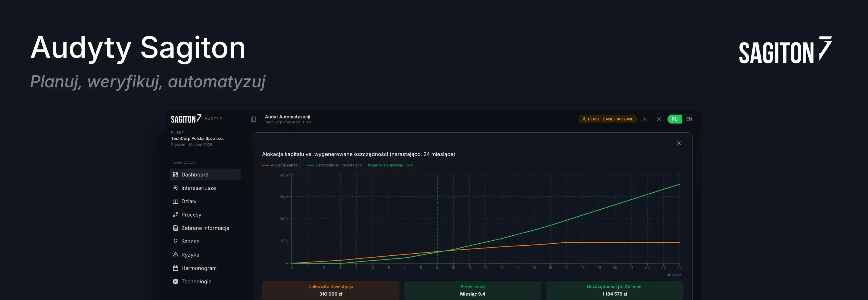The width and height of the screenshot is (868, 300).
Task: Go to the Interesariusze section
Action: click(x=205, y=188)
